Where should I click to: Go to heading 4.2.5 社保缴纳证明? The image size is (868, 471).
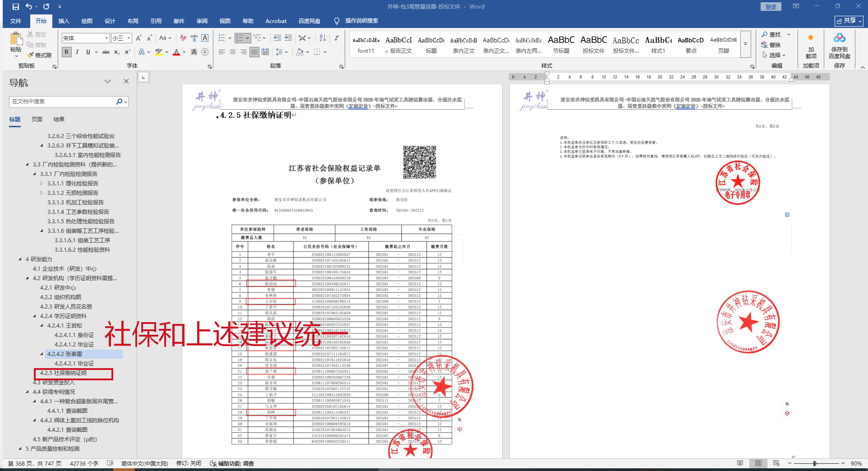(x=63, y=373)
